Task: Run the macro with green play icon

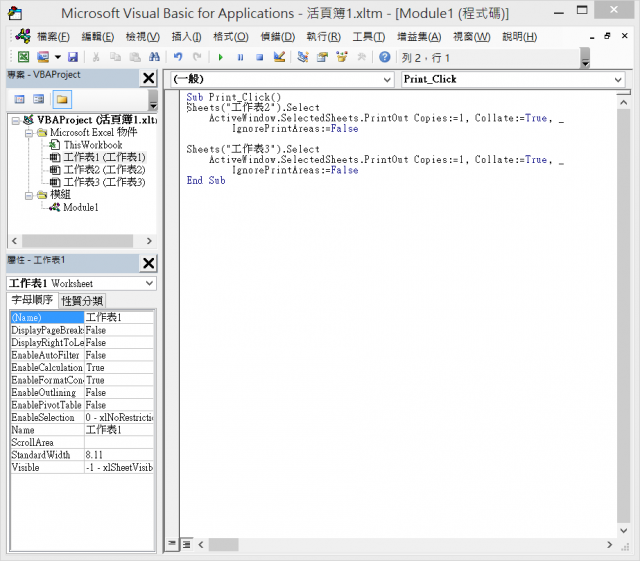Action: [x=221, y=57]
